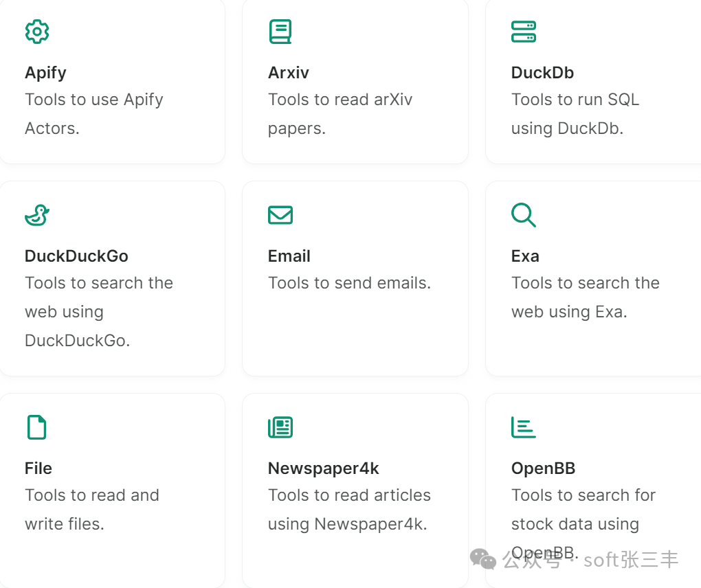Click 'Tools to search the web using DuckDuckGo.' text
This screenshot has height=588, width=701.
(x=99, y=311)
